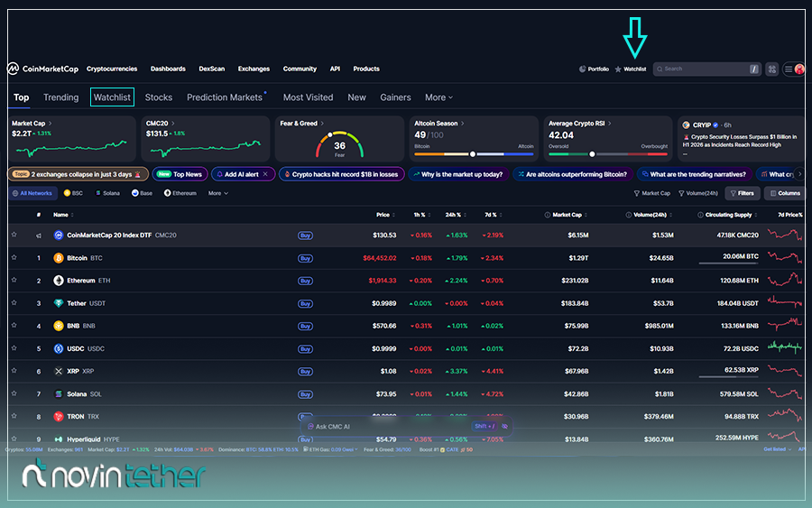
Task: Hide the Ask CMC AI bar
Action: click(505, 426)
